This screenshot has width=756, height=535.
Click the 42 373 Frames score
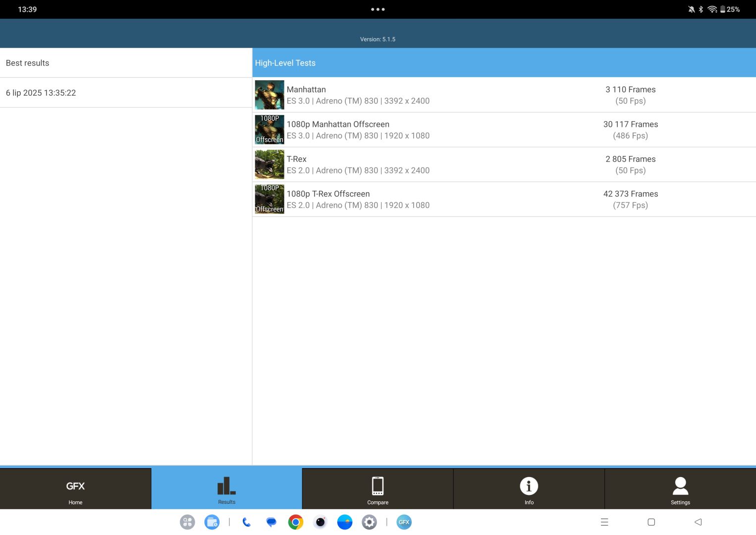tap(630, 194)
